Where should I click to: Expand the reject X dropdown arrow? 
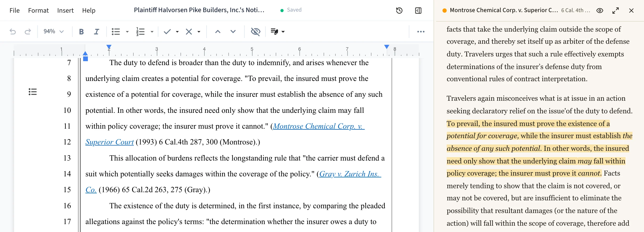pos(199,32)
